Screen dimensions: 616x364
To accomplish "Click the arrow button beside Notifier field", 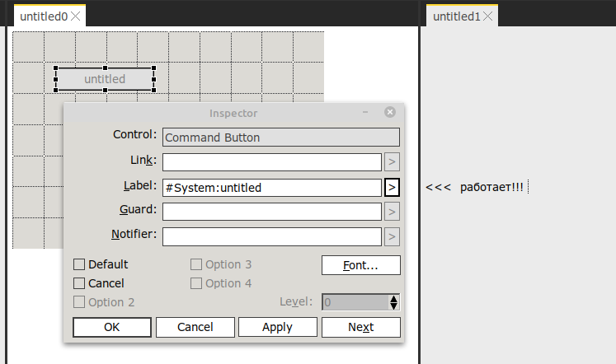I will coord(393,237).
